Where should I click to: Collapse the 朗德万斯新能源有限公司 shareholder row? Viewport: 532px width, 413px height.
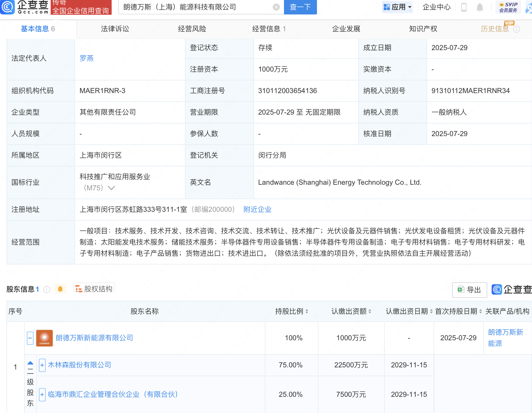tap(30, 338)
